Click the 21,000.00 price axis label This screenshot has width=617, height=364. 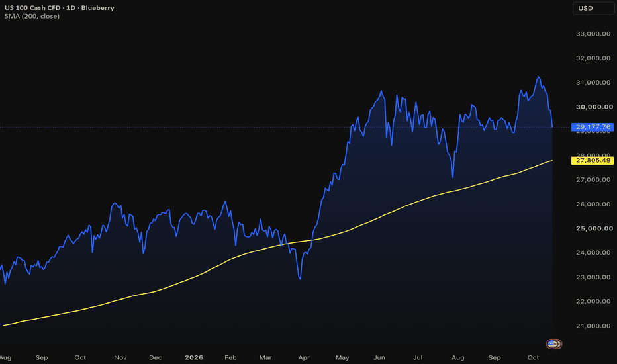tap(593, 326)
